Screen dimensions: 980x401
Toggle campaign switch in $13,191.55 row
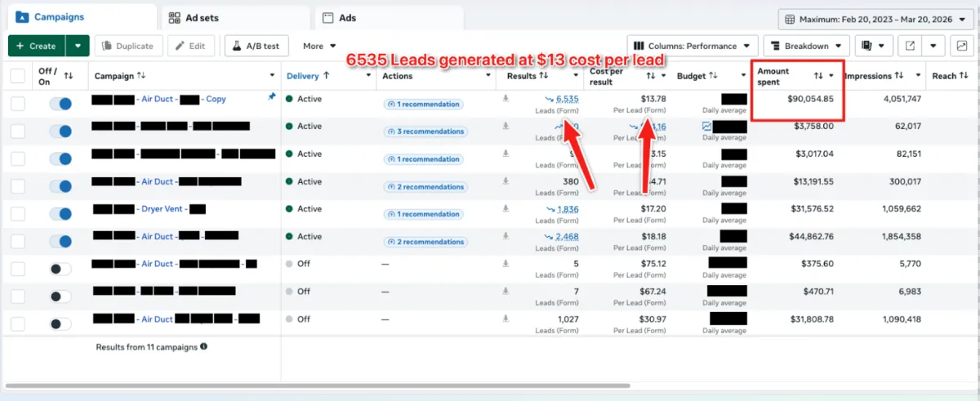click(60, 186)
